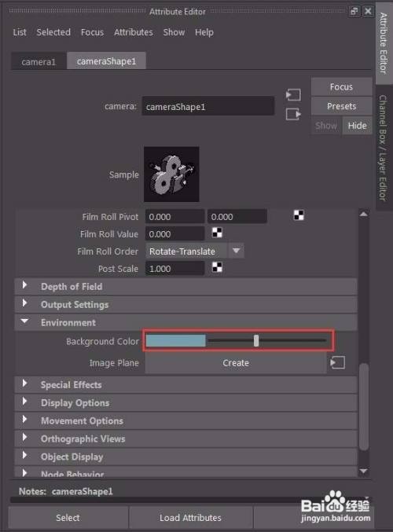
Task: Click the output connection arrow icon beside camera field
Action: [293, 114]
